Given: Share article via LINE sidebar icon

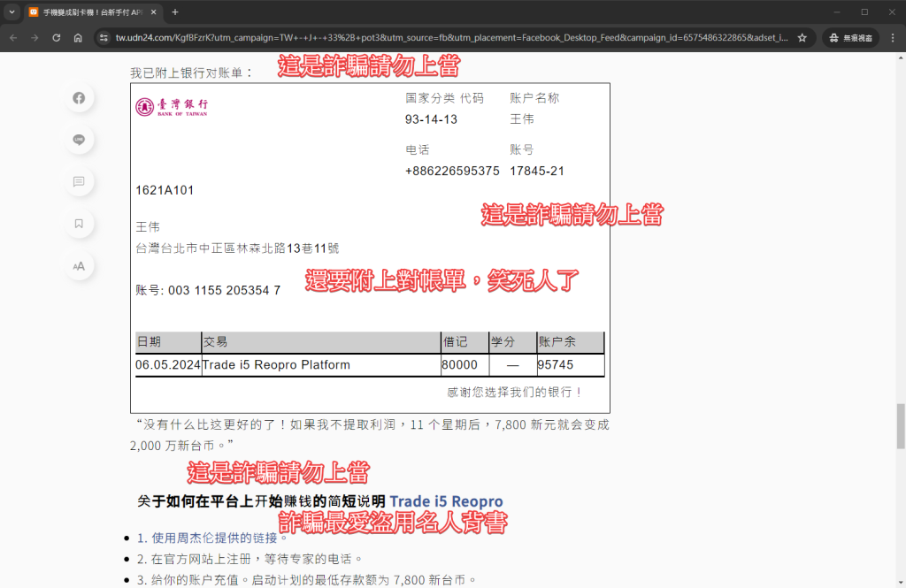Looking at the screenshot, I should 79,140.
